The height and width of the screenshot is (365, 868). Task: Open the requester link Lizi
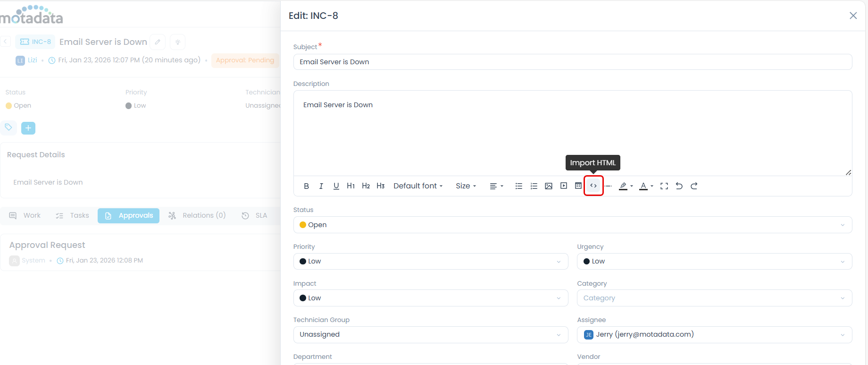coord(33,60)
